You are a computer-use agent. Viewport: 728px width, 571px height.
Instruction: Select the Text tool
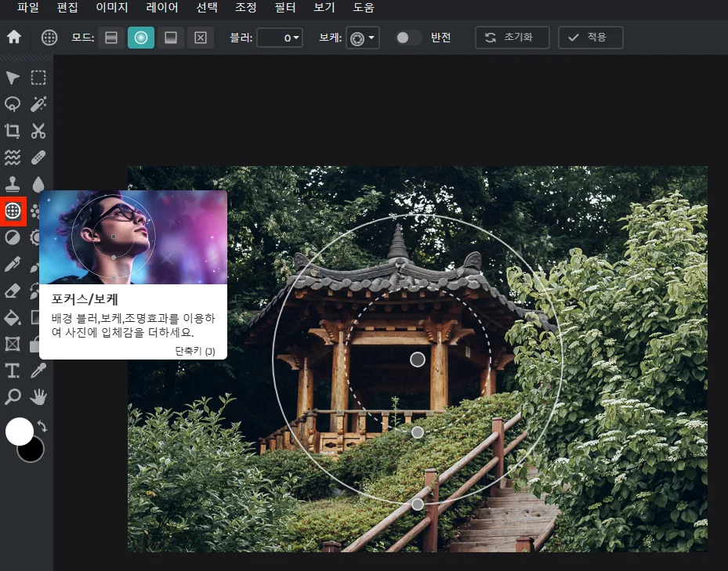[x=11, y=370]
